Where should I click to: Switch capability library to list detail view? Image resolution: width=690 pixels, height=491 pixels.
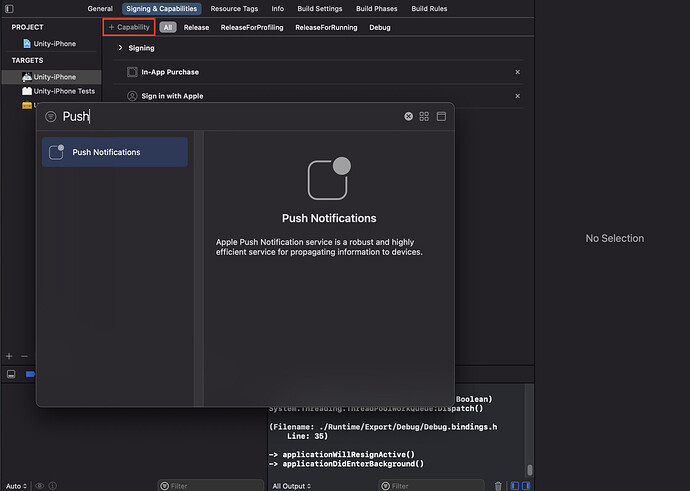tap(441, 116)
